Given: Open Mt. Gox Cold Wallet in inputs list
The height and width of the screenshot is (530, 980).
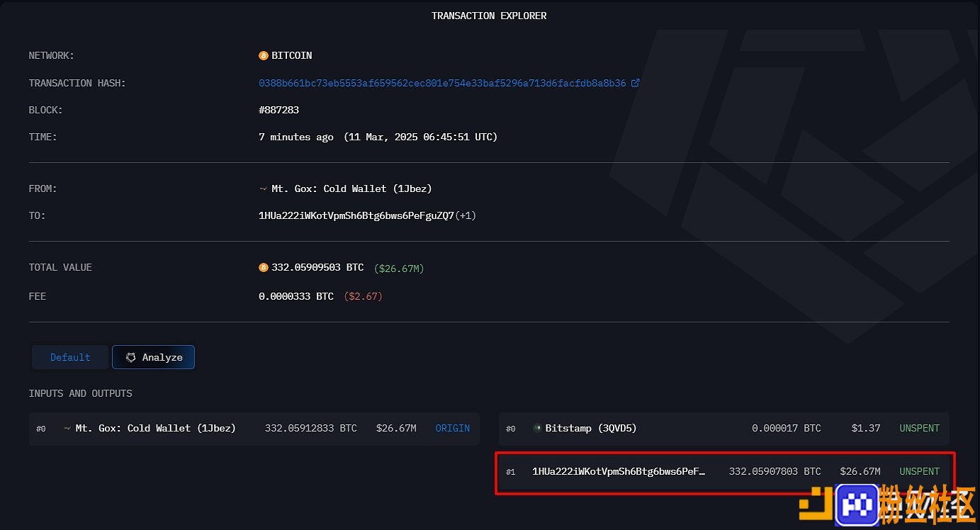Looking at the screenshot, I should coord(155,428).
